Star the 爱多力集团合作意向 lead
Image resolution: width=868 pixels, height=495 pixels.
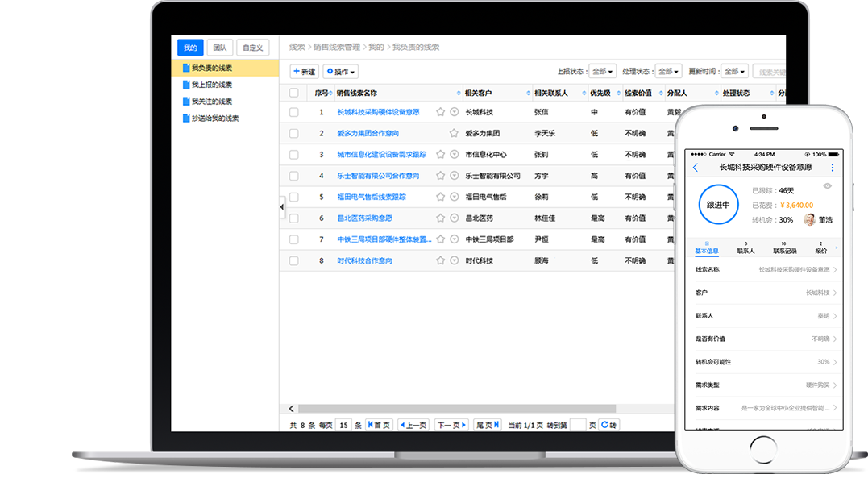click(x=454, y=133)
